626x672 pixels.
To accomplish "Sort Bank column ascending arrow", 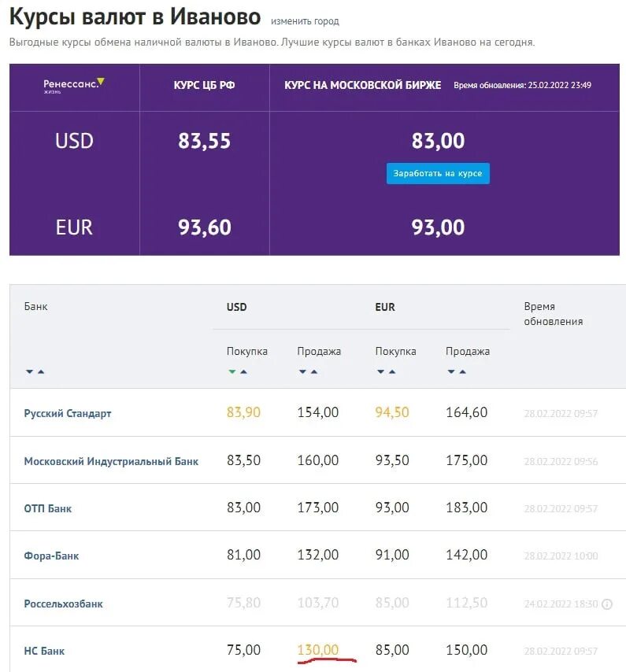I will coord(41,371).
